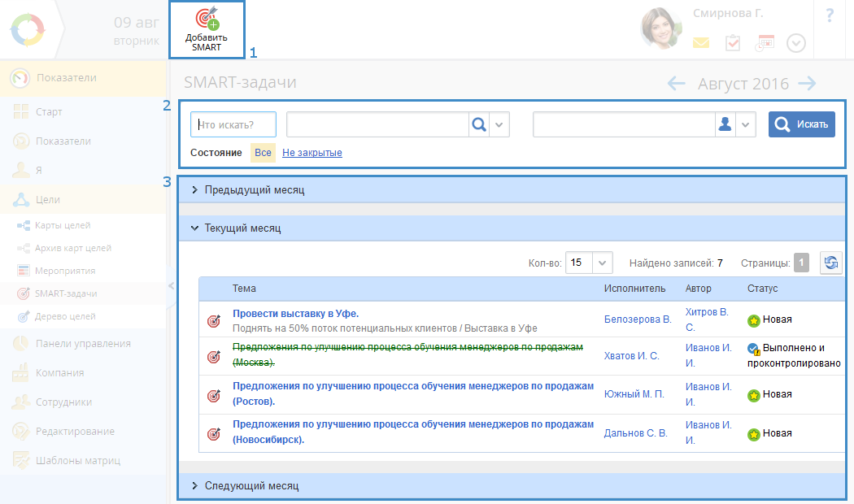
Task: Click the Что искать? input field
Action: pyautogui.click(x=233, y=124)
